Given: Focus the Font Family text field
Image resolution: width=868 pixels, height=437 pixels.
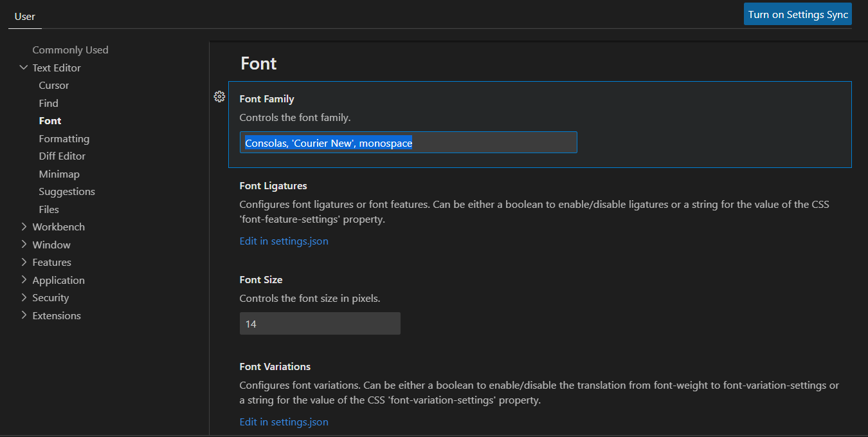Looking at the screenshot, I should (x=408, y=142).
